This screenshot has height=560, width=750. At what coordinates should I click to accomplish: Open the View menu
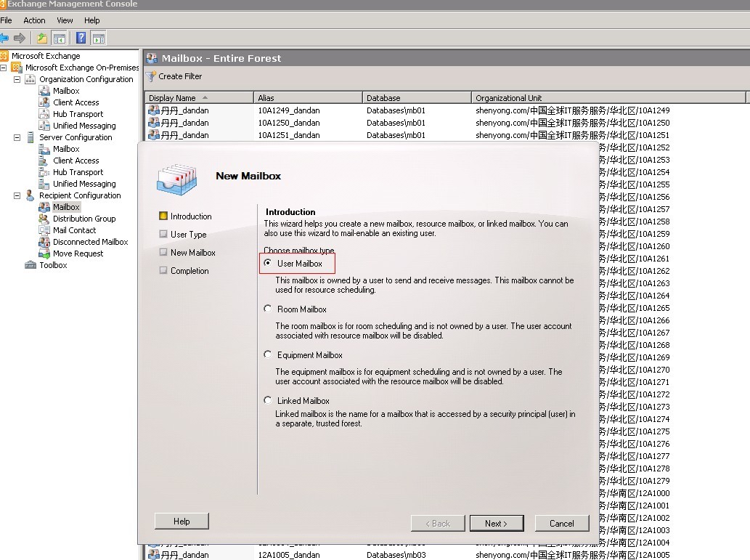click(65, 20)
